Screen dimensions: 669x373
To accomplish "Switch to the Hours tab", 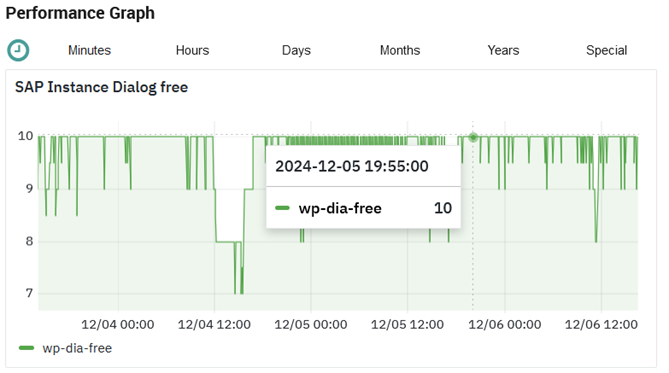I will pyautogui.click(x=192, y=50).
